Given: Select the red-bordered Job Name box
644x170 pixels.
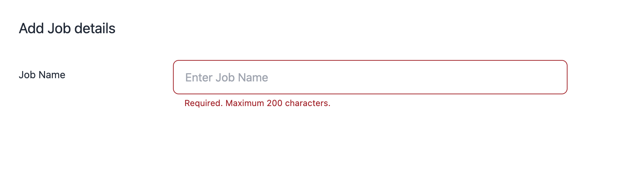Looking at the screenshot, I should pos(370,77).
